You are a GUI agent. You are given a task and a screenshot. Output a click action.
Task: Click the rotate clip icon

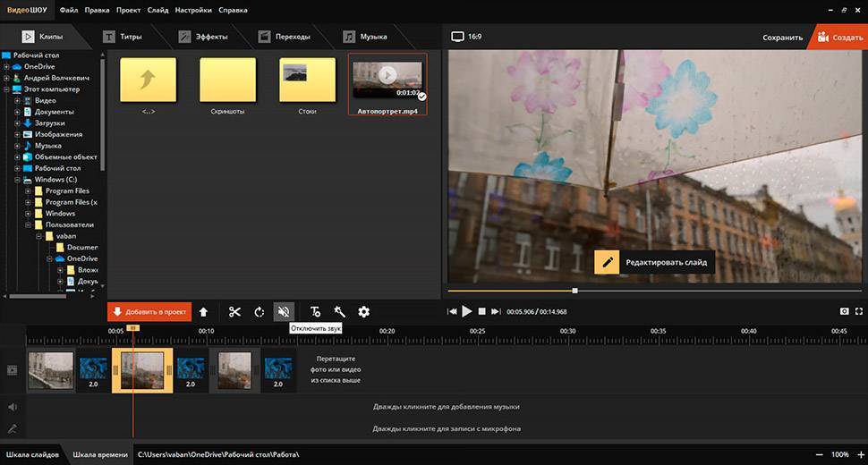(x=260, y=312)
